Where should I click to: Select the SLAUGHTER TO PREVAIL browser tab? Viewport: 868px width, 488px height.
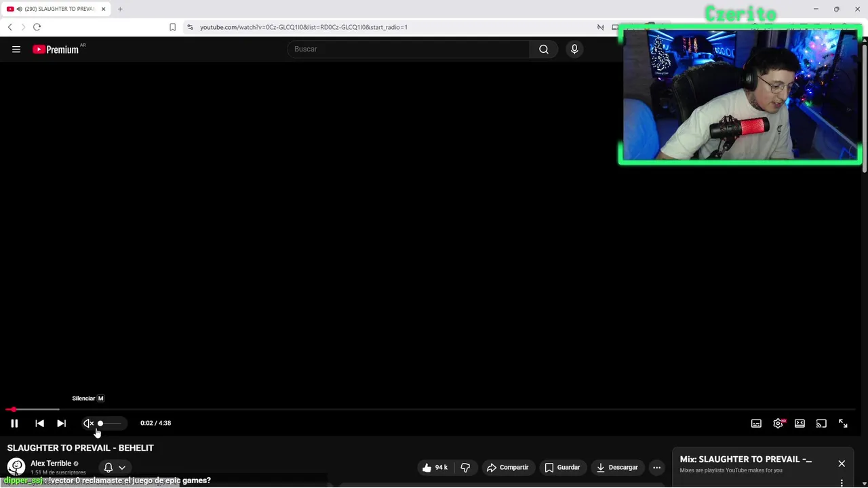pos(57,9)
